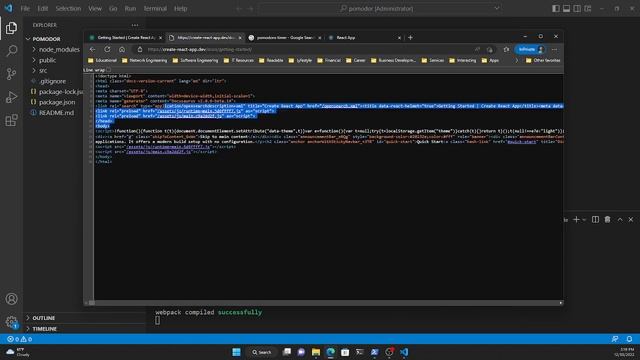640x360 pixels.
Task: Open the View menu
Action: click(95, 8)
